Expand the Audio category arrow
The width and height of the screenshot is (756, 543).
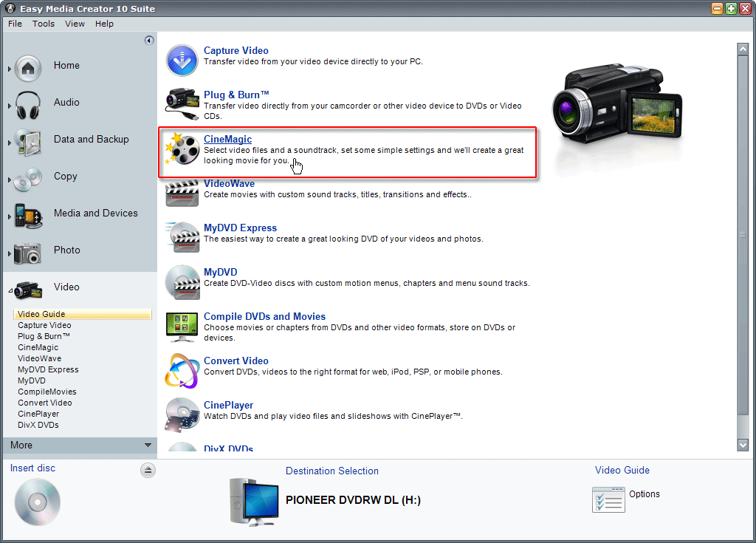[9, 106]
